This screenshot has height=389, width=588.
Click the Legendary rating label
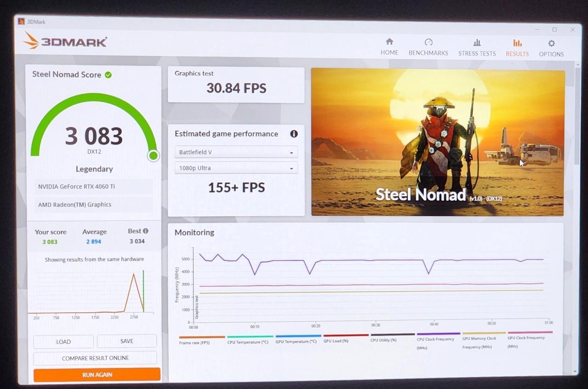point(94,169)
